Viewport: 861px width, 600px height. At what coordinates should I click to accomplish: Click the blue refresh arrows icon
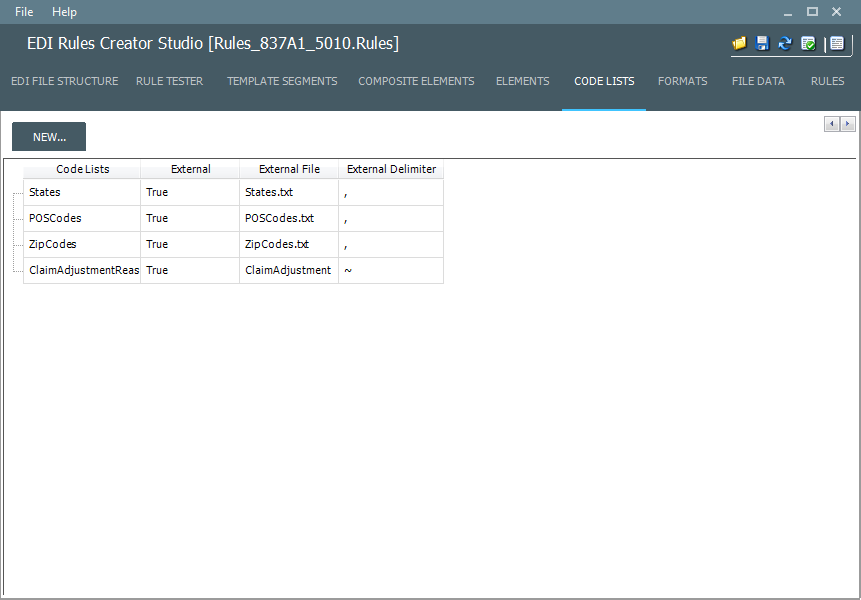[785, 43]
